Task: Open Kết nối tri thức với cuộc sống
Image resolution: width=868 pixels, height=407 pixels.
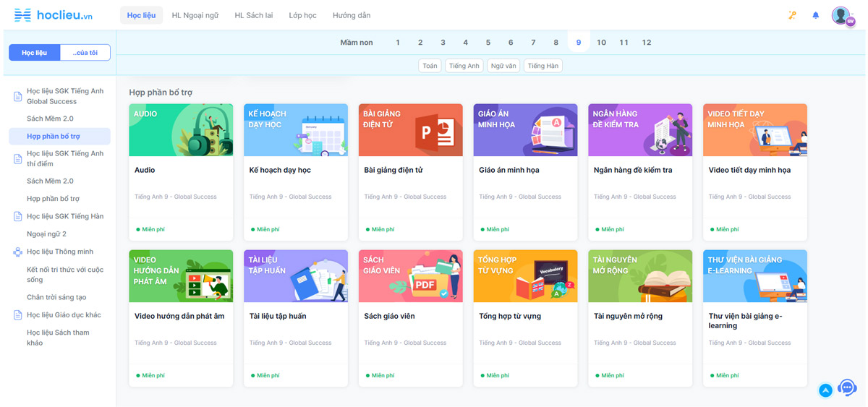Action: [65, 275]
